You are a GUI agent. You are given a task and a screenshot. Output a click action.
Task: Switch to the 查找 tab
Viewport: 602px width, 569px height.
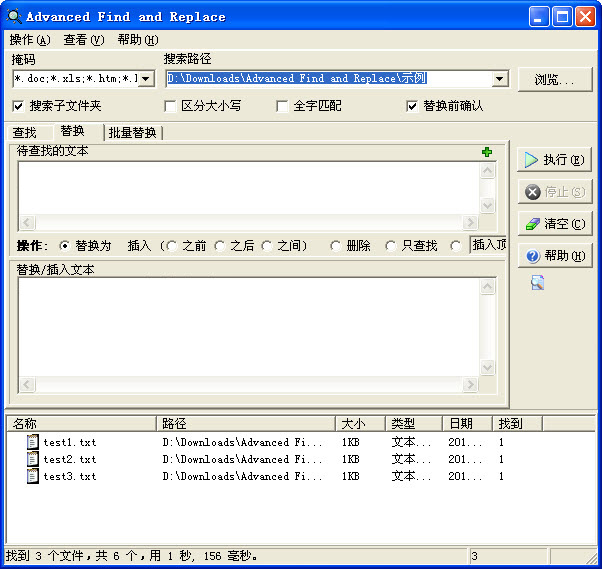tap(25, 133)
